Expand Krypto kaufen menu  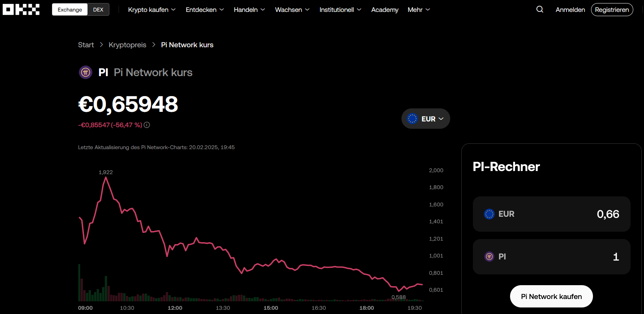tap(152, 10)
